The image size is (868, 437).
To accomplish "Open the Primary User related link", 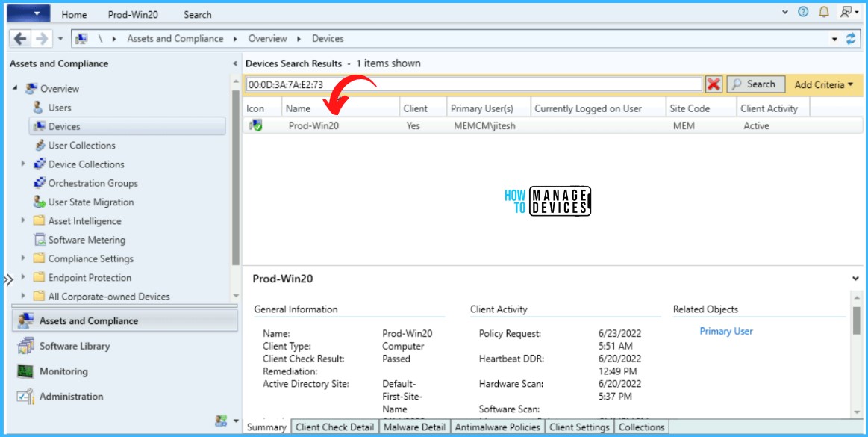I will coord(726,331).
